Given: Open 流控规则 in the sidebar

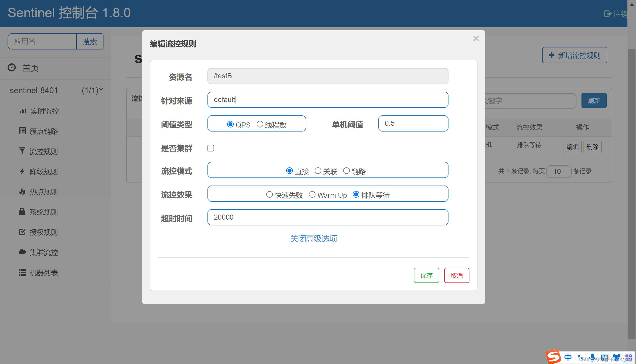Looking at the screenshot, I should coord(44,151).
